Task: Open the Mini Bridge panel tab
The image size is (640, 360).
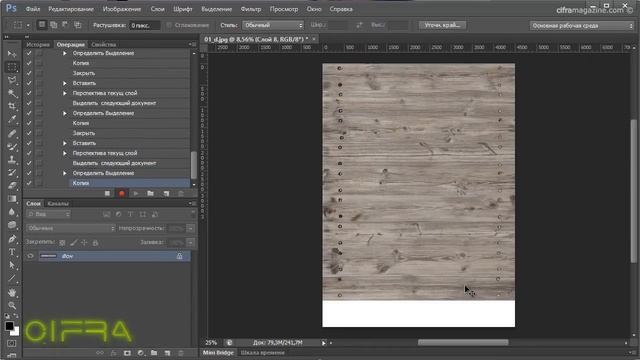Action: (x=218, y=353)
